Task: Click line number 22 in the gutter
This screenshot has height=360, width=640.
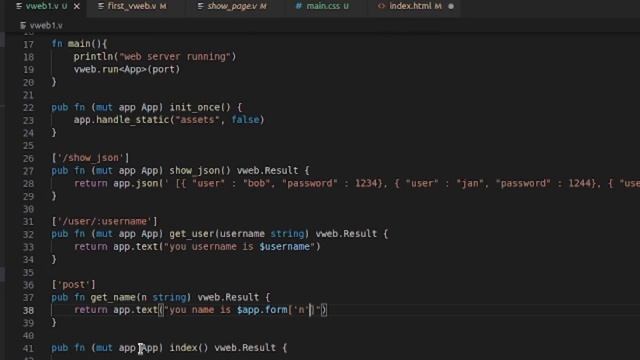Action: (28, 108)
